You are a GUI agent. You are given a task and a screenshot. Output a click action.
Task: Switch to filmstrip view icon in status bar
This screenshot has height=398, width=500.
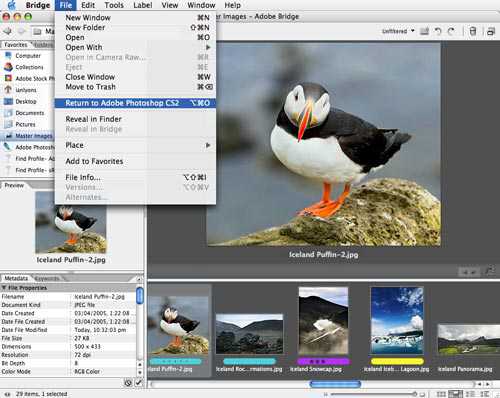[x=456, y=394]
